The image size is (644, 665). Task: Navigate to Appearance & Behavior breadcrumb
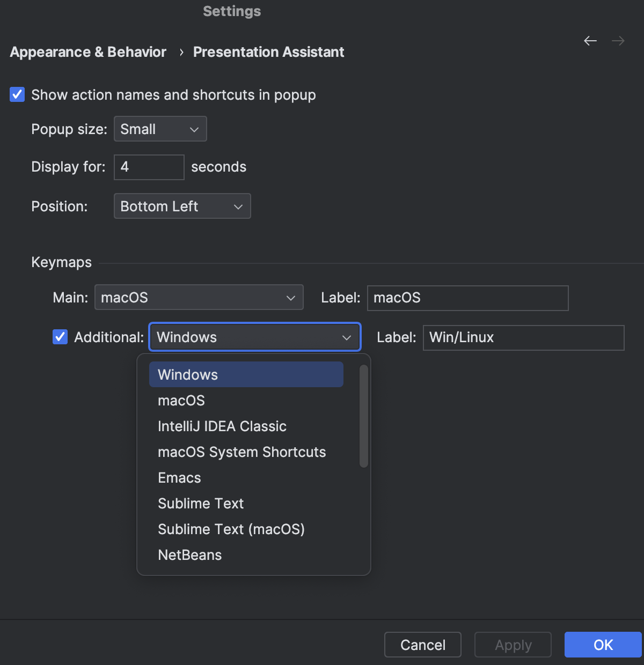[87, 51]
